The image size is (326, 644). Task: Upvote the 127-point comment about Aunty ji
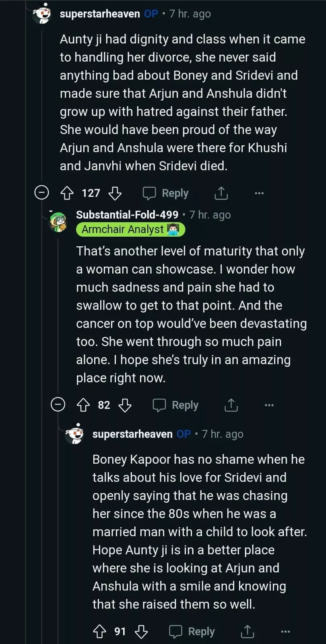coord(67,193)
